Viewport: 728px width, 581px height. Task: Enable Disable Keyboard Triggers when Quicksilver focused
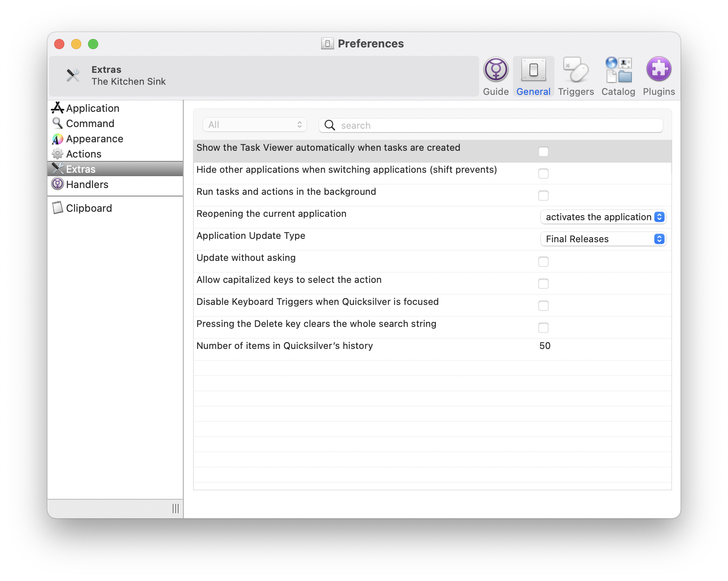click(543, 306)
